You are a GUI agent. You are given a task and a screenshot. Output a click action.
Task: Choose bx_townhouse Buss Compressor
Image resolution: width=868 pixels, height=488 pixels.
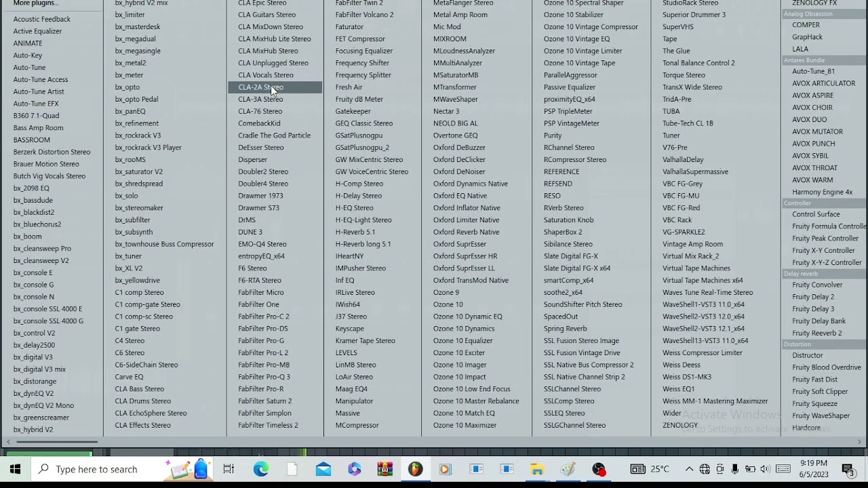(x=164, y=244)
